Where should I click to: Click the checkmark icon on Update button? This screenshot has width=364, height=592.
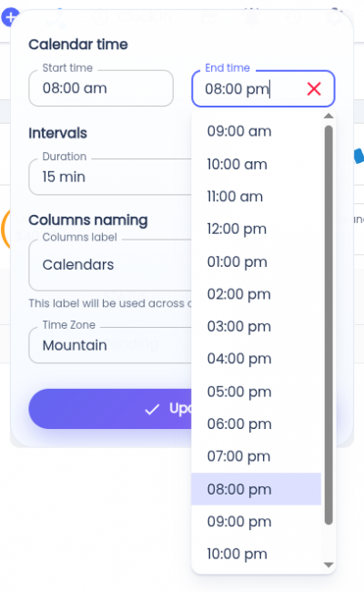click(152, 409)
